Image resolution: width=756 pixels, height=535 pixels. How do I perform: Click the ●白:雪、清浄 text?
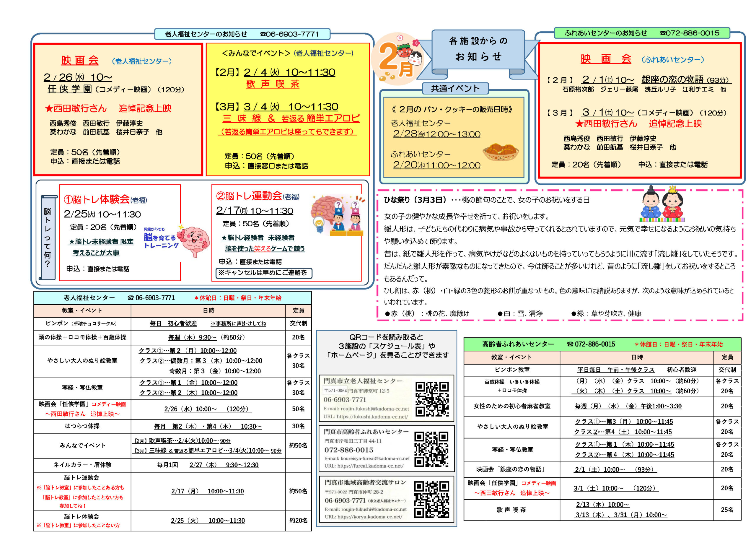pyautogui.click(x=520, y=313)
